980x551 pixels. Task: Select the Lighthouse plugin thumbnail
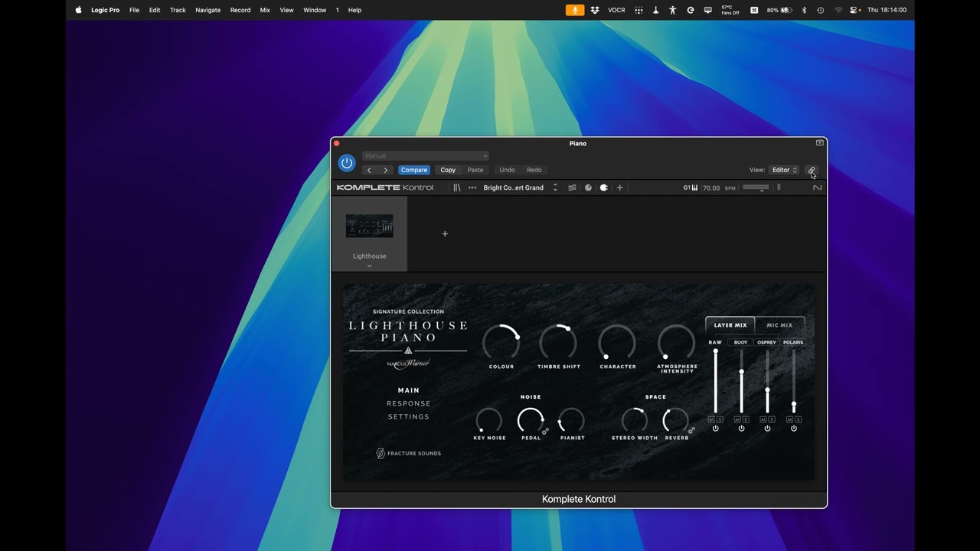[x=369, y=226]
